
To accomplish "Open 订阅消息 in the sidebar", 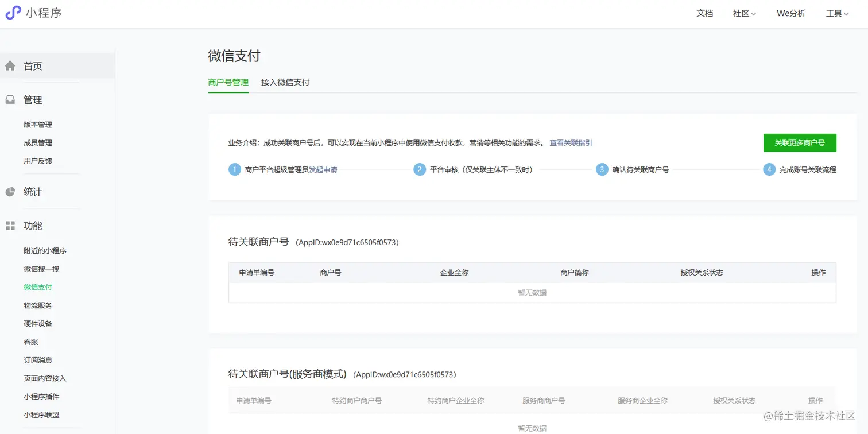I will tap(38, 361).
